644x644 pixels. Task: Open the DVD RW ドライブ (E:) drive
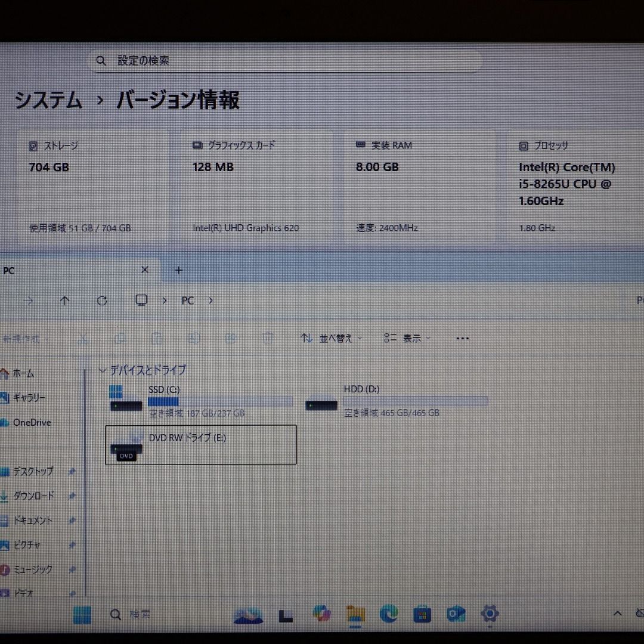pyautogui.click(x=201, y=444)
